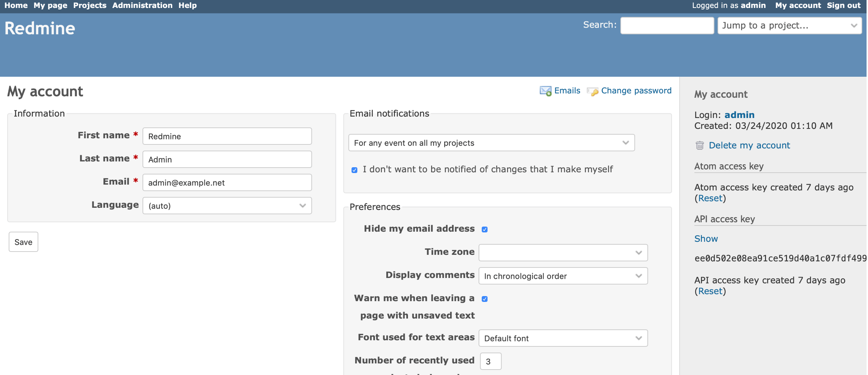Toggle Warn me when leaving page checkbox
868x375 pixels.
485,299
